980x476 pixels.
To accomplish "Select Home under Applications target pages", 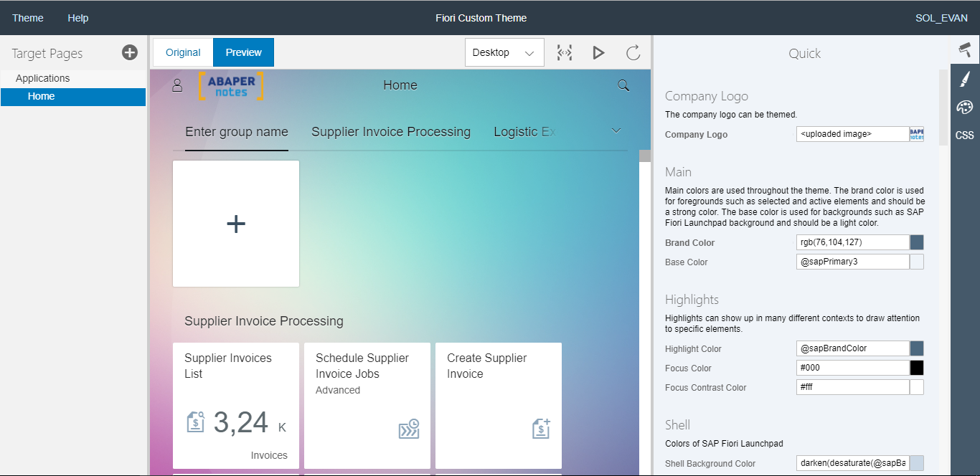I will 41,95.
